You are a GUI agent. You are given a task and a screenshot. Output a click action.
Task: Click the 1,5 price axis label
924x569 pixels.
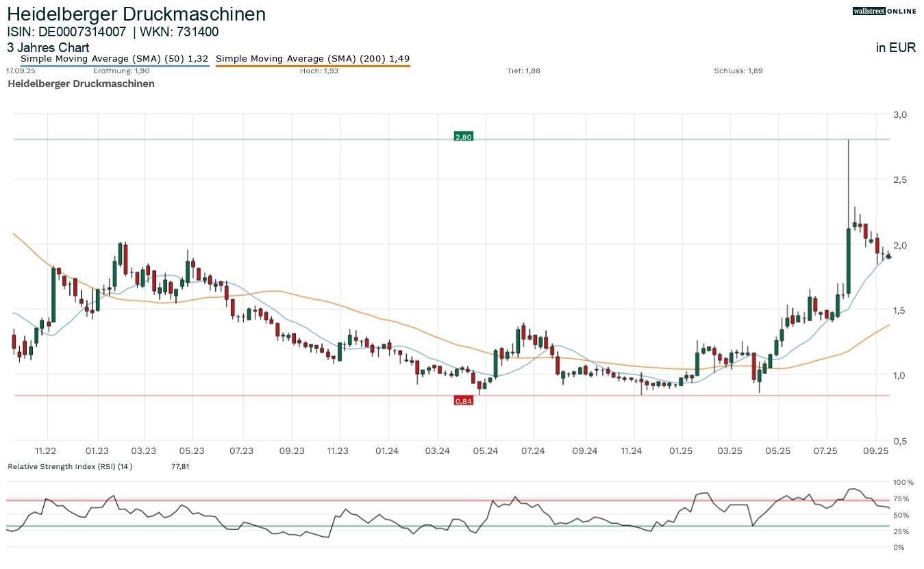coord(901,310)
